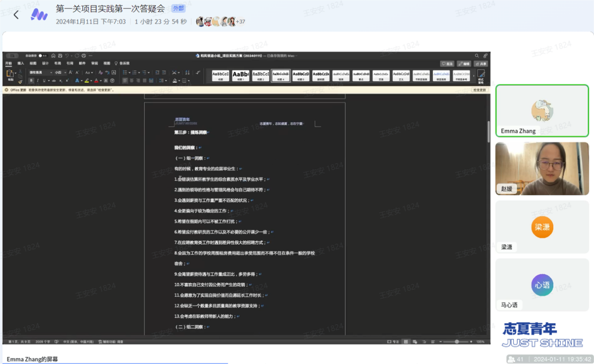Image resolution: width=594 pixels, height=364 pixels.
Task: Expand the bullet list dropdown
Action: (x=129, y=72)
